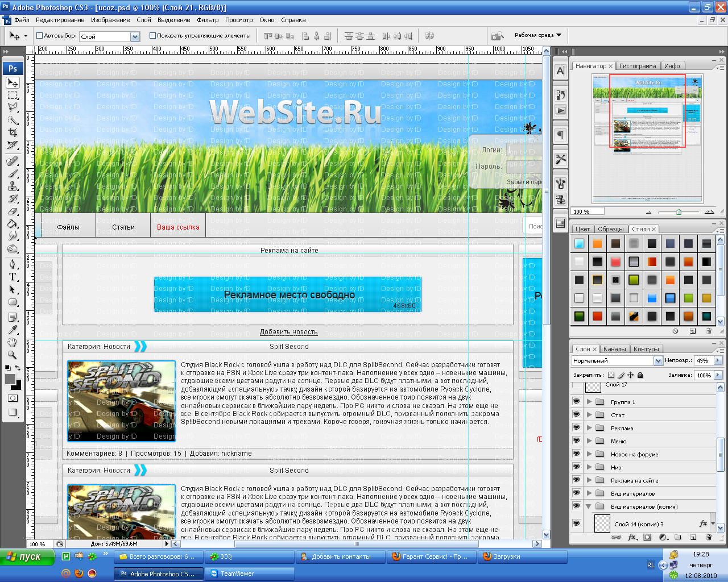Screen dimensions: 728x582
Task: Pick the Clone Stamp tool
Action: [x=13, y=186]
